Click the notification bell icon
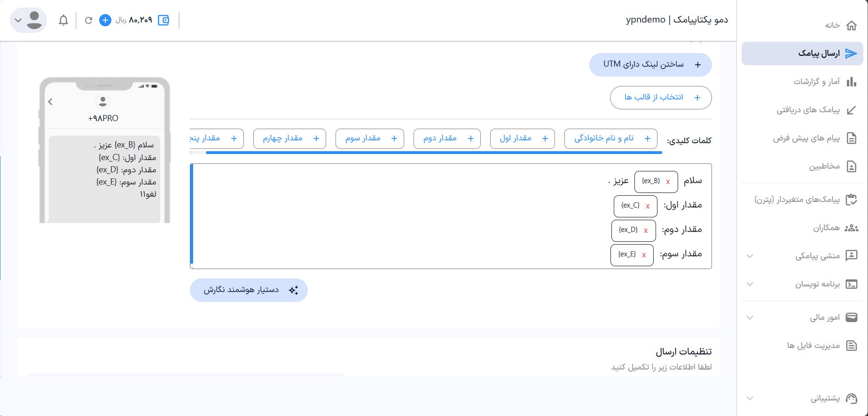The height and width of the screenshot is (416, 868). point(63,20)
